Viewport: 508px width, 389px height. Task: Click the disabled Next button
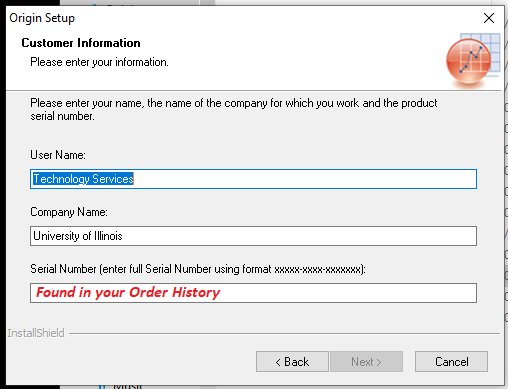(x=366, y=362)
